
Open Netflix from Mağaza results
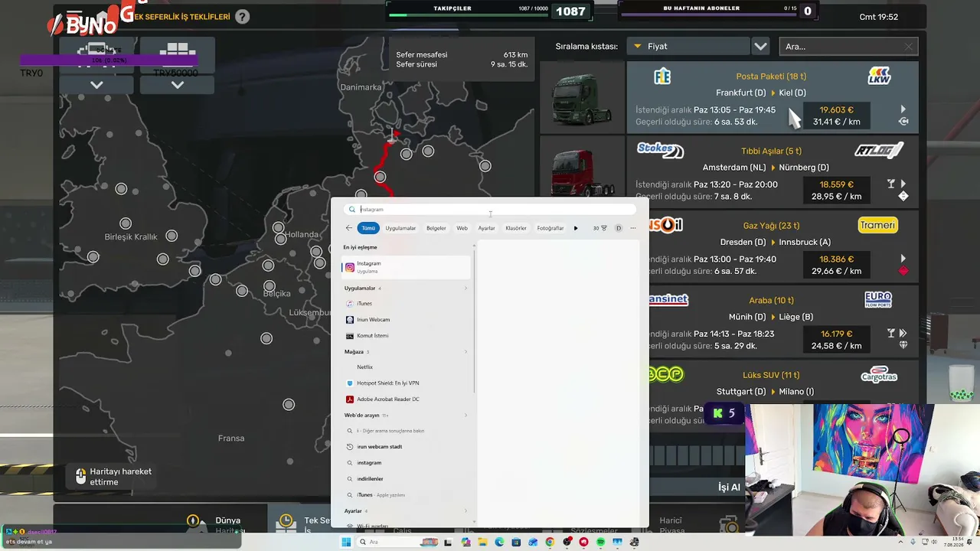[x=406, y=367]
